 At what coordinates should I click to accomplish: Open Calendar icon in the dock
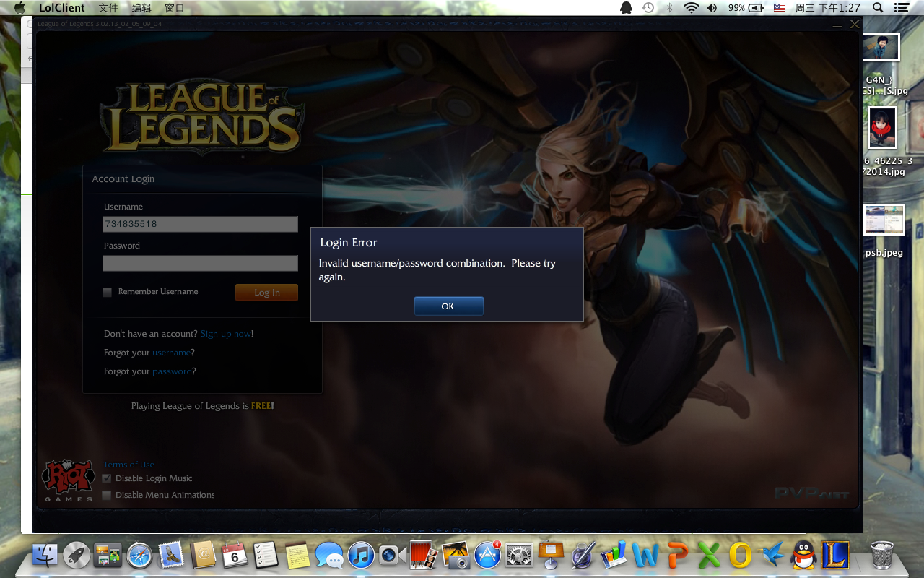click(x=235, y=555)
